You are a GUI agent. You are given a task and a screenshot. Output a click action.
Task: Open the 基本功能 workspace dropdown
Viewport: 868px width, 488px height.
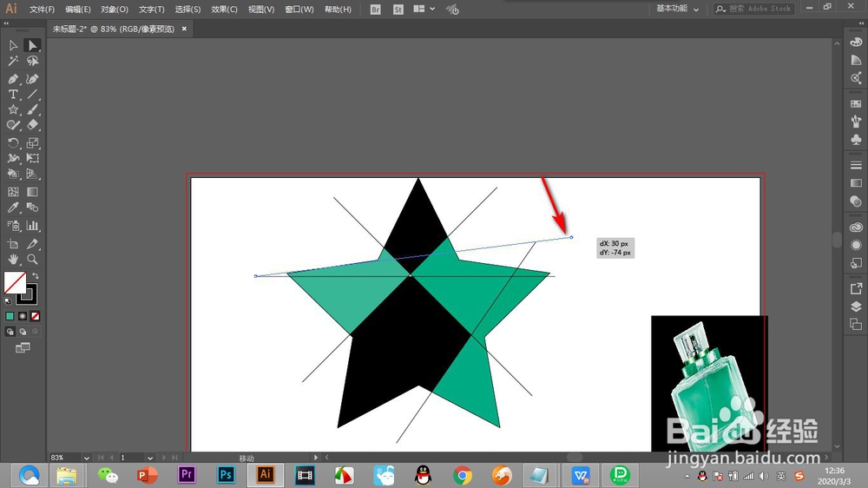[678, 9]
